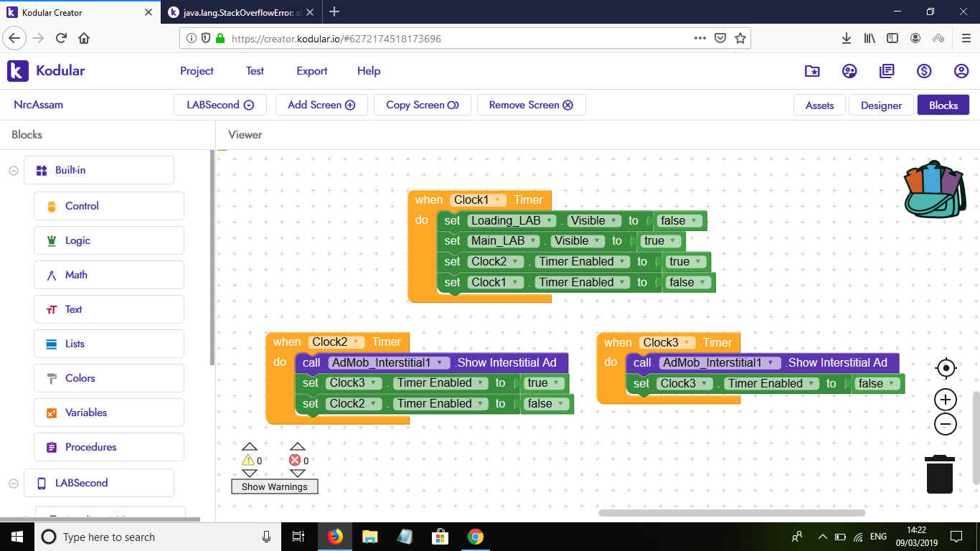The image size is (980, 551).
Task: Click the dollar monetization icon in header
Action: 924,71
